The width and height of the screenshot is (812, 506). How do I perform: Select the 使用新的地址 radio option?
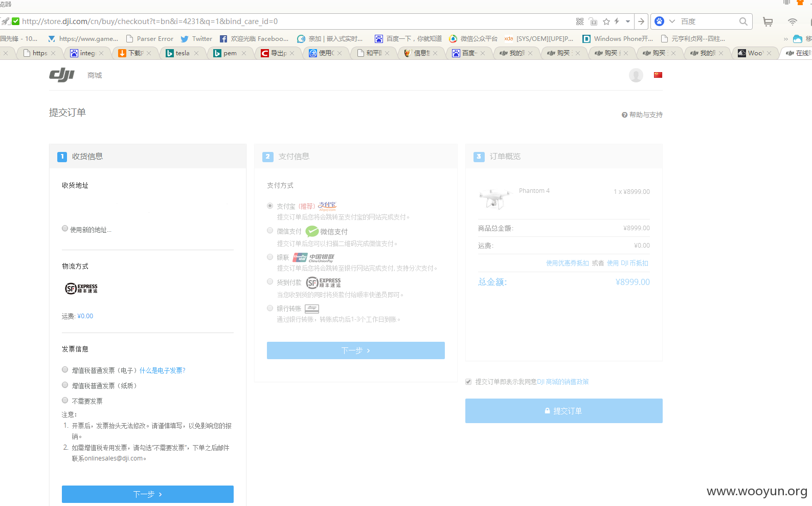[x=65, y=229]
